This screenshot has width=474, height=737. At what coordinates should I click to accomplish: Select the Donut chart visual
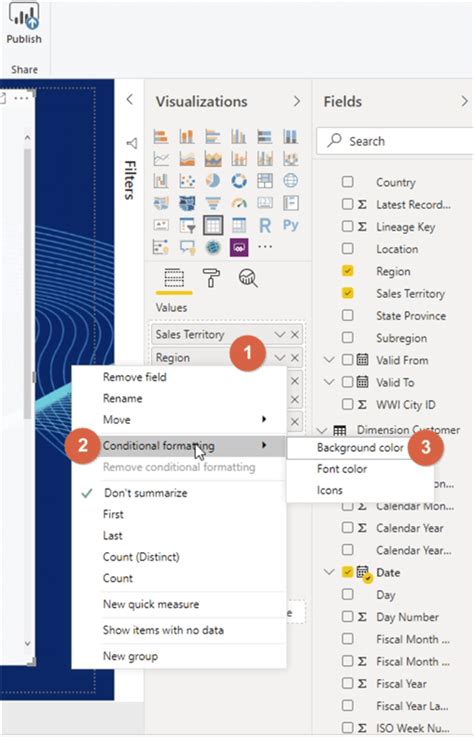click(239, 181)
